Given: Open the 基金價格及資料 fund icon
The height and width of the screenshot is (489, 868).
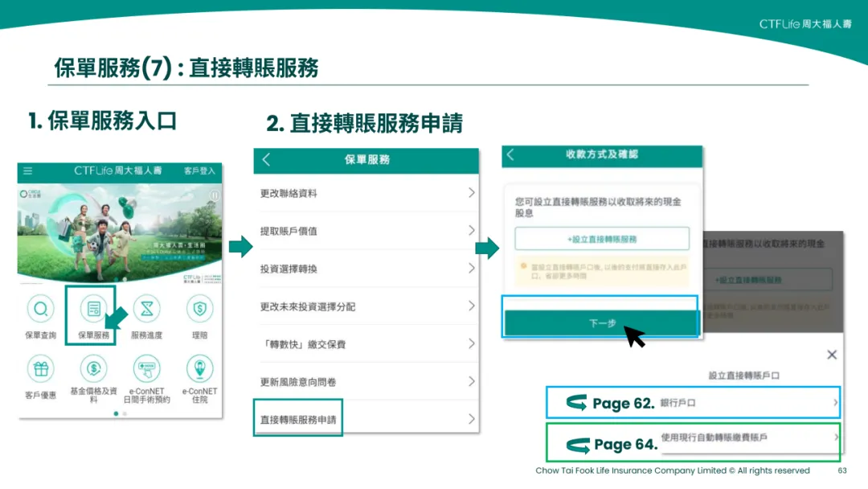Looking at the screenshot, I should pyautogui.click(x=94, y=368).
